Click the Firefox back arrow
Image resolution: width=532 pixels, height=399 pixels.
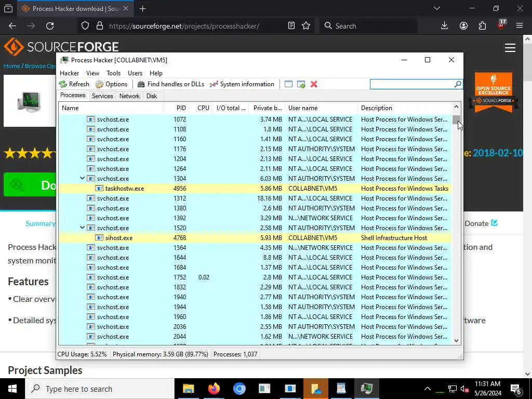tap(12, 26)
